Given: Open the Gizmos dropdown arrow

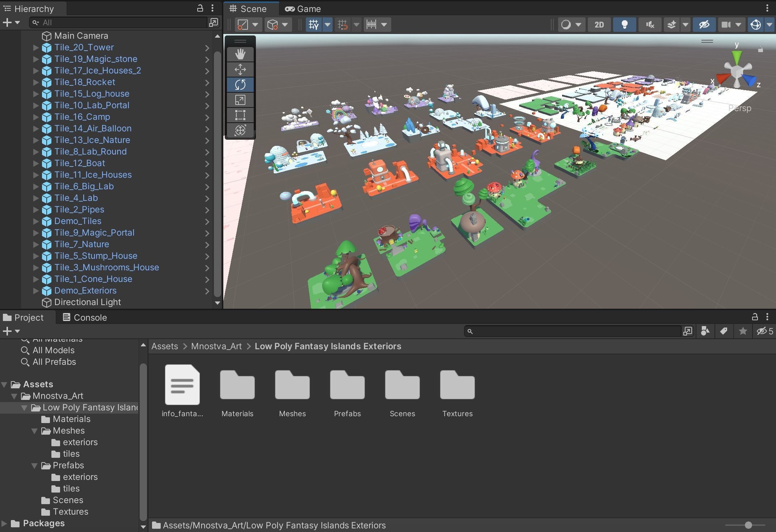Looking at the screenshot, I should pyautogui.click(x=769, y=25).
